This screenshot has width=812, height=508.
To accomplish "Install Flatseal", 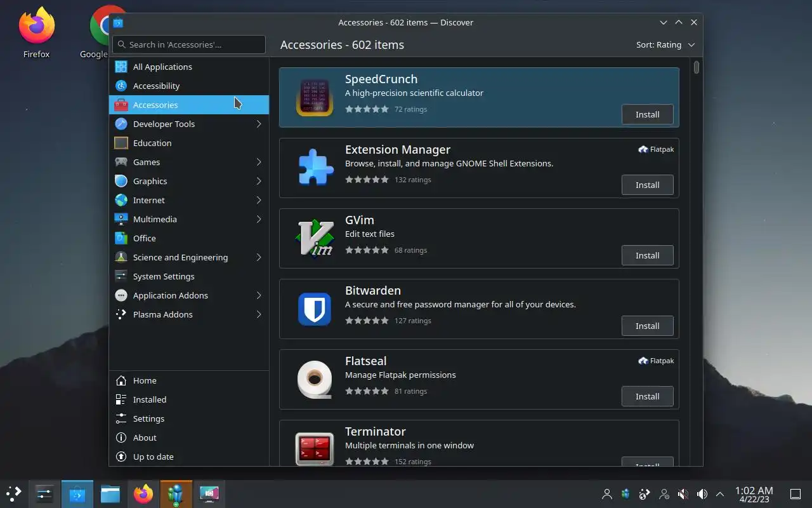I will [x=647, y=396].
